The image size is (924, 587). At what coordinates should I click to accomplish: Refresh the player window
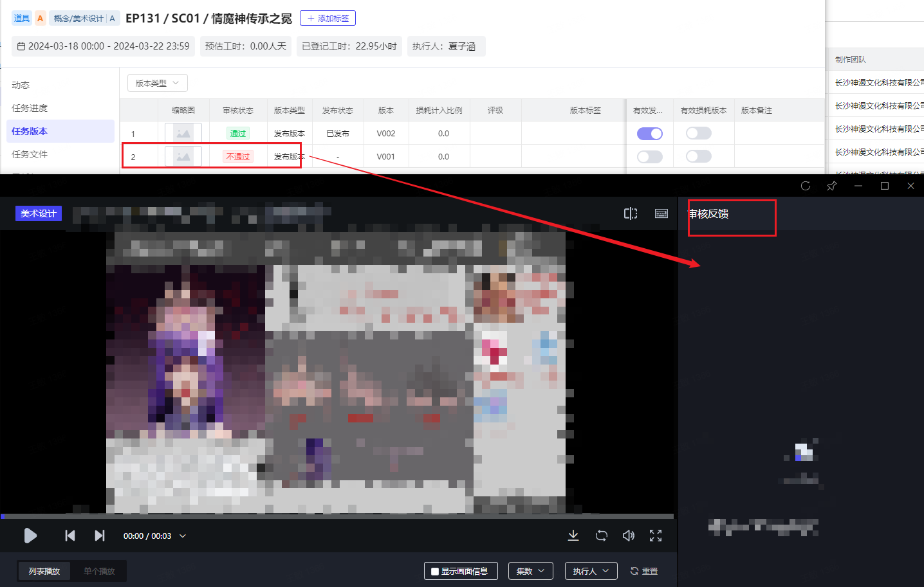click(806, 186)
